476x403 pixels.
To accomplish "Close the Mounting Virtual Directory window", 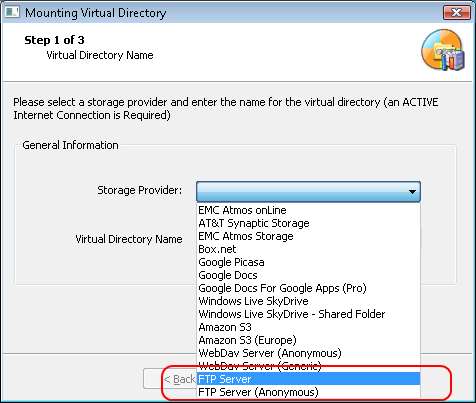I will [x=456, y=13].
